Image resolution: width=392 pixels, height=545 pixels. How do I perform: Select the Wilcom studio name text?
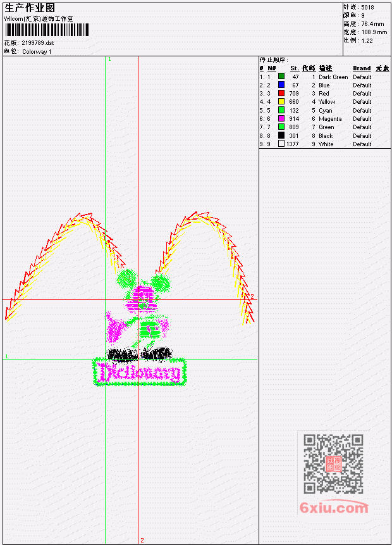38,19
